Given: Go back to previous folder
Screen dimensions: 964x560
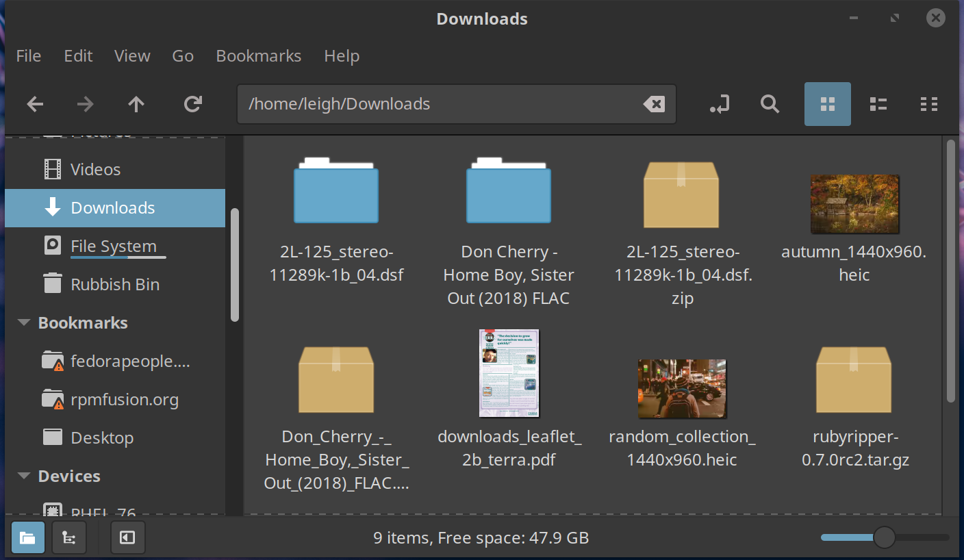Looking at the screenshot, I should (35, 104).
